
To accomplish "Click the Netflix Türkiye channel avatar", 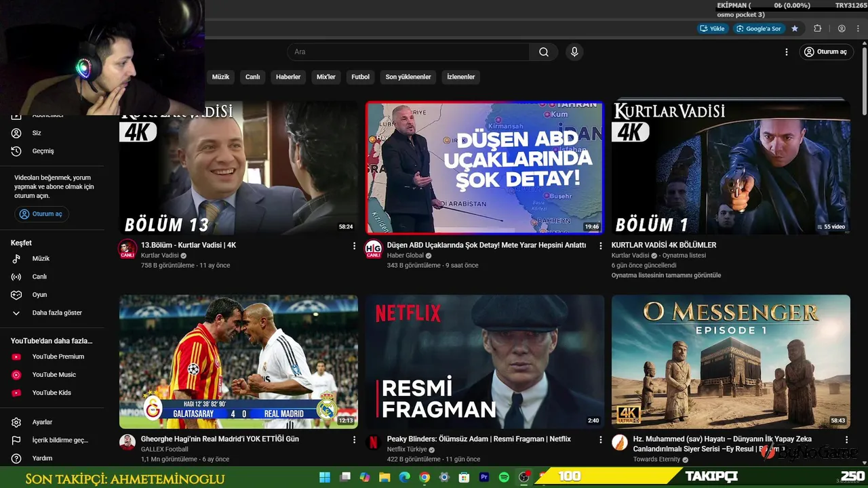I will 374,443.
